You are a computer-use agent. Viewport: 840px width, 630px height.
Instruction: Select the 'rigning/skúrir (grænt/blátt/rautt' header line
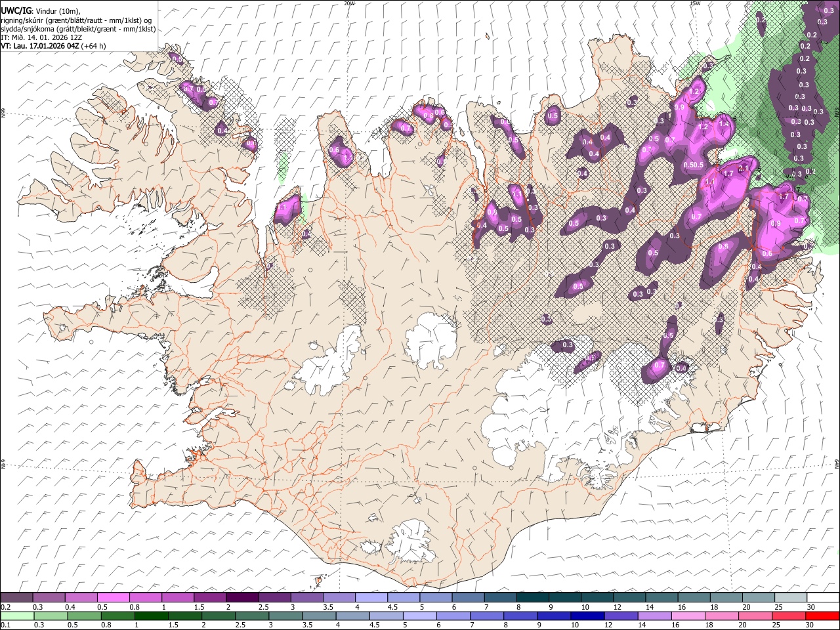coord(76,20)
